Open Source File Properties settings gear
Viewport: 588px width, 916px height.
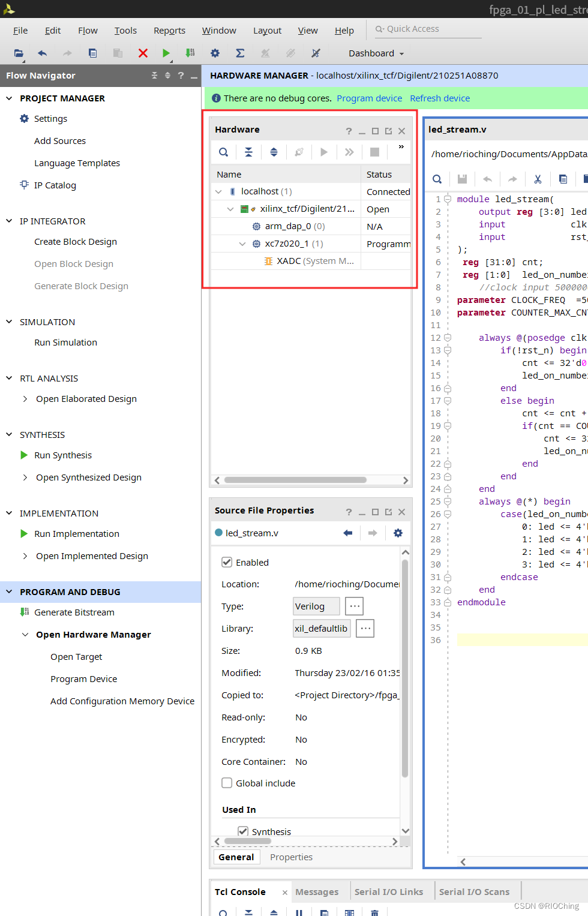[x=398, y=533]
